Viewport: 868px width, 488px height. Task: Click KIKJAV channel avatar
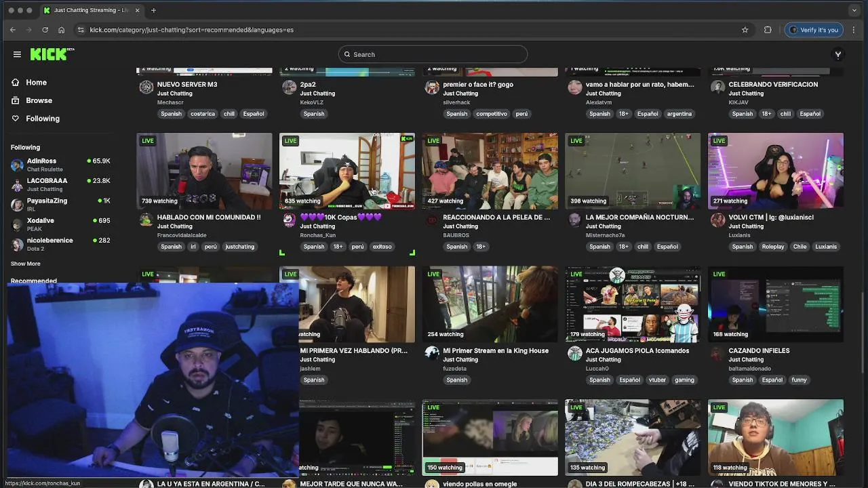[717, 87]
